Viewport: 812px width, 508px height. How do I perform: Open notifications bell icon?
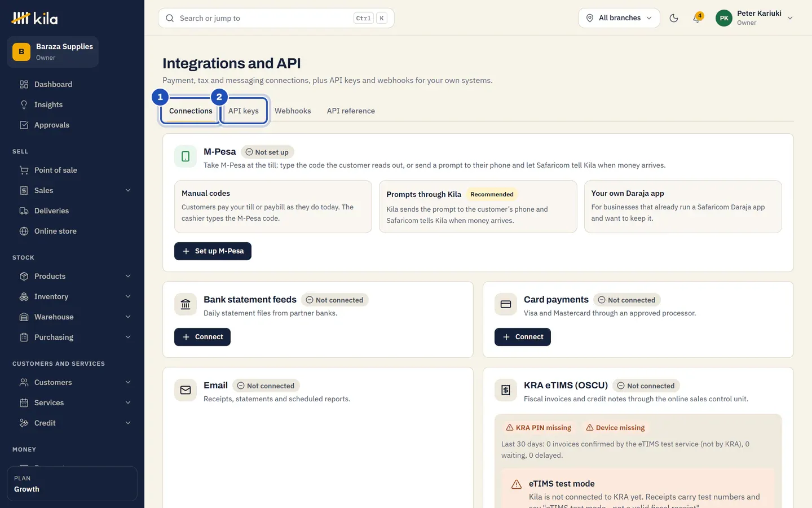[697, 18]
